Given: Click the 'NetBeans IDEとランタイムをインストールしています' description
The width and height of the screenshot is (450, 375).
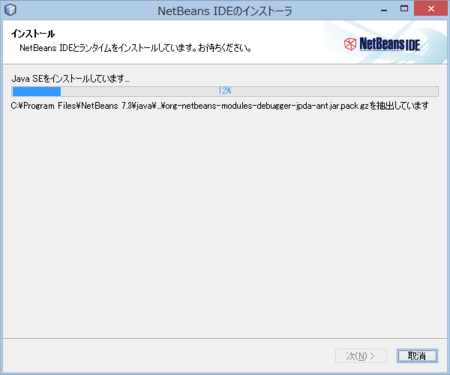Looking at the screenshot, I should (x=135, y=48).
